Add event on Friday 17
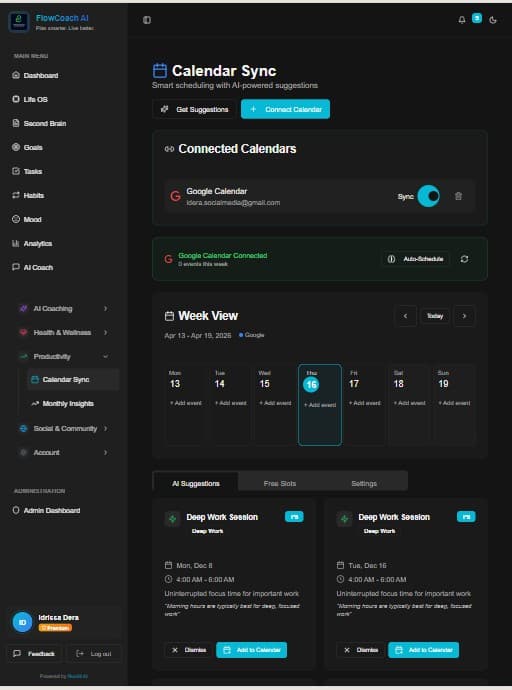This screenshot has height=690, width=512. 365,403
